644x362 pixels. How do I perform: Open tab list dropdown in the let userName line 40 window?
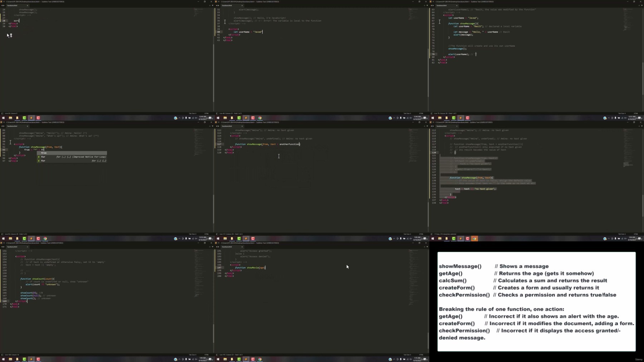coord(427,5)
